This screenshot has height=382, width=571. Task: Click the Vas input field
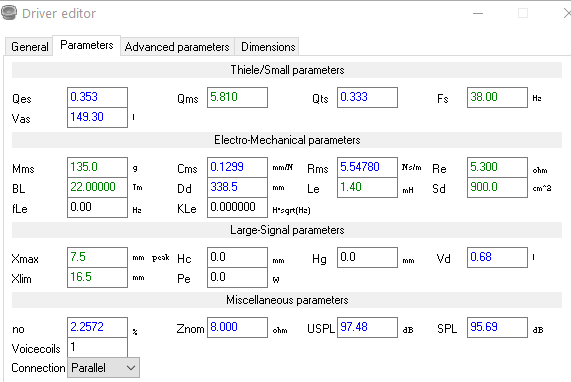point(98,117)
